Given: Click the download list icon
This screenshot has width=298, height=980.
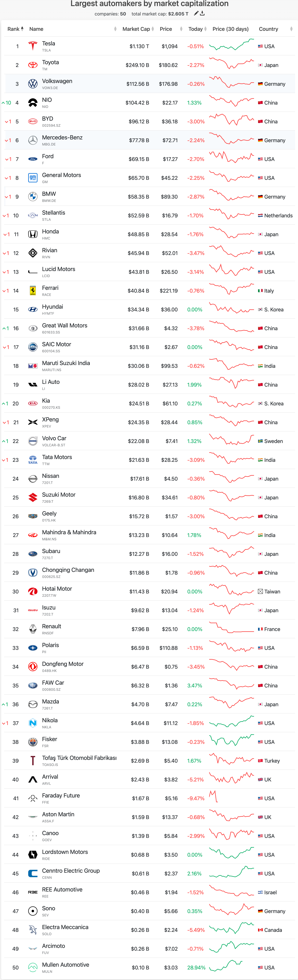Looking at the screenshot, I should [x=203, y=13].
